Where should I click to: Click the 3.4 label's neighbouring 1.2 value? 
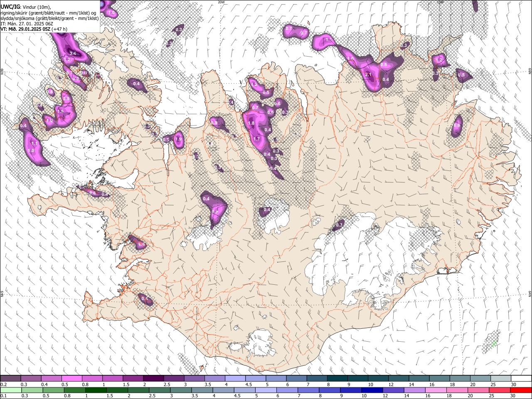68,60
